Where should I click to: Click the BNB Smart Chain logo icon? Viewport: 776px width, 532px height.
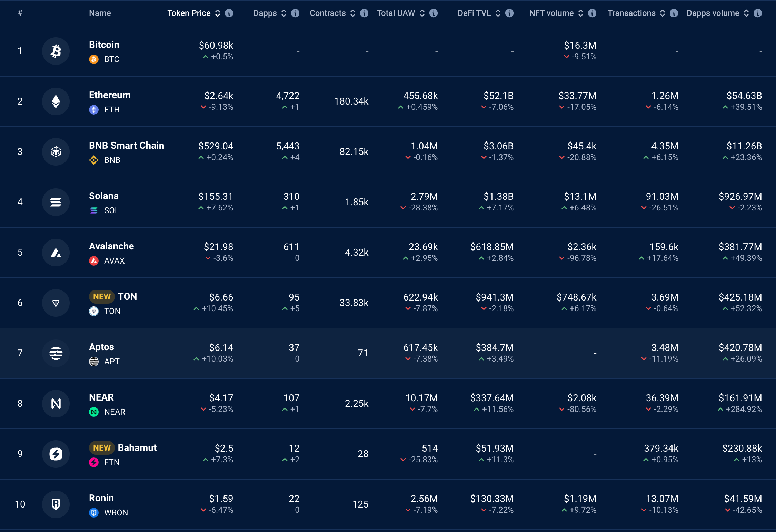(x=56, y=152)
